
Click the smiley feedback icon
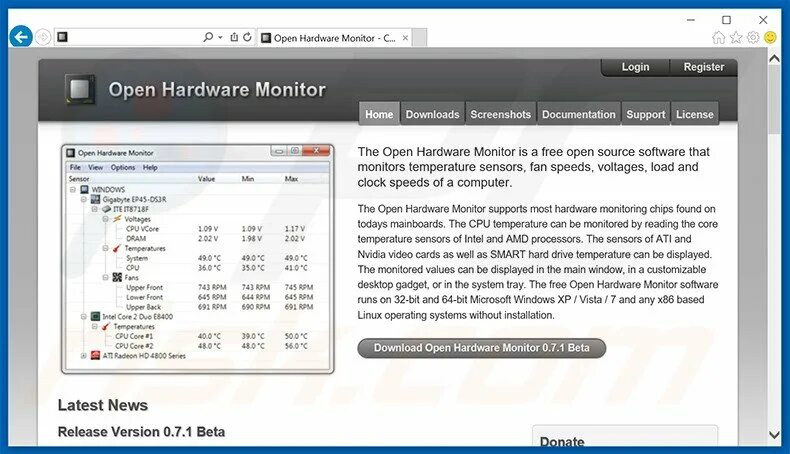tap(770, 37)
